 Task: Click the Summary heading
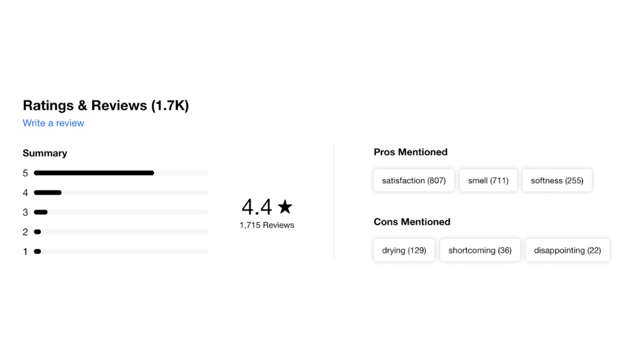tap(45, 153)
